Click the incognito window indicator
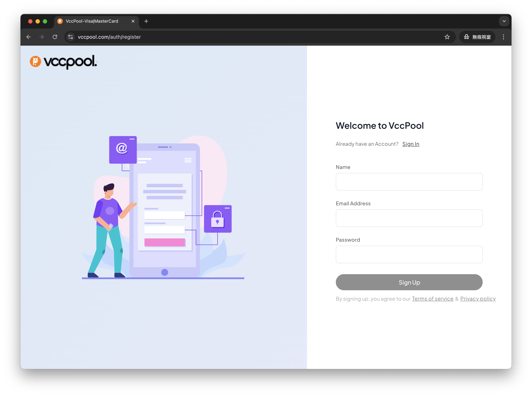The width and height of the screenshot is (532, 396). click(477, 37)
